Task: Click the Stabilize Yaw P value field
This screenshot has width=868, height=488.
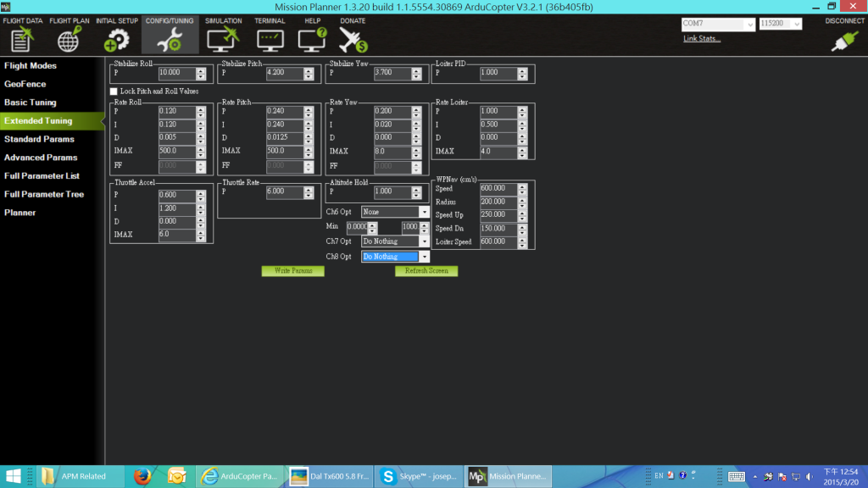Action: coord(392,73)
